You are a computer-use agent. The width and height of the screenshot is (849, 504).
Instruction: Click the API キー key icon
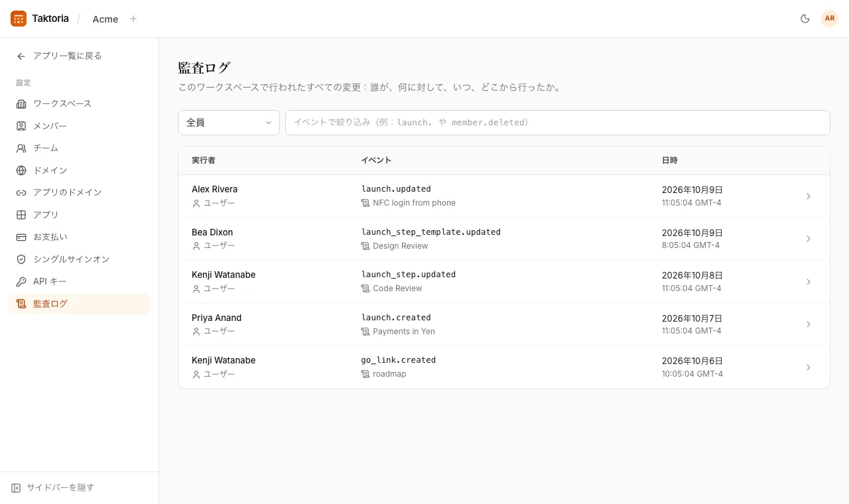pos(21,282)
